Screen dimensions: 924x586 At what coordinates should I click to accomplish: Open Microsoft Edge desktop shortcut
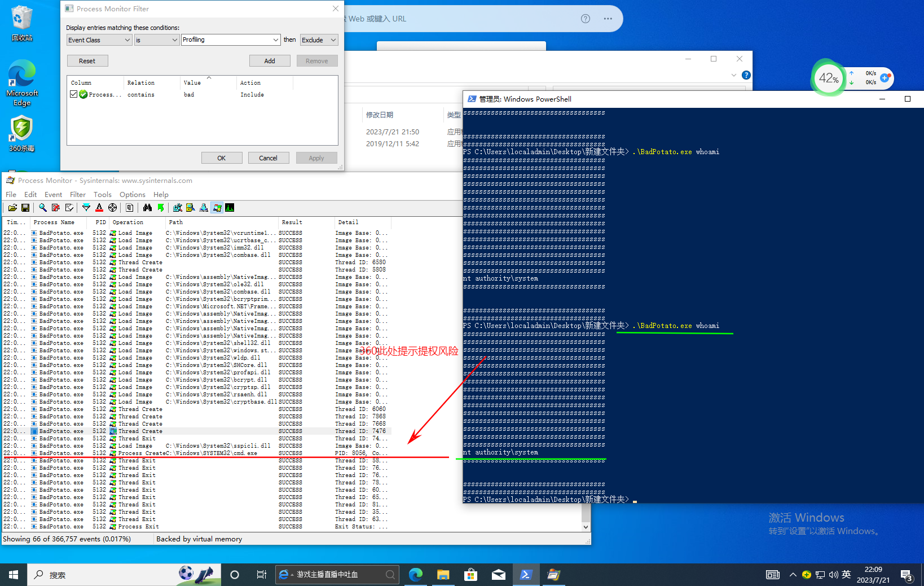pos(22,83)
